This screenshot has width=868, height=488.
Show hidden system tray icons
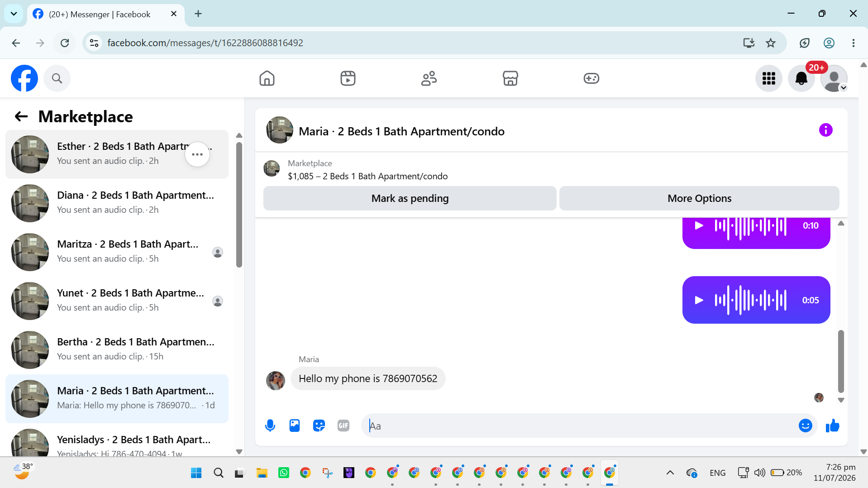tap(670, 473)
